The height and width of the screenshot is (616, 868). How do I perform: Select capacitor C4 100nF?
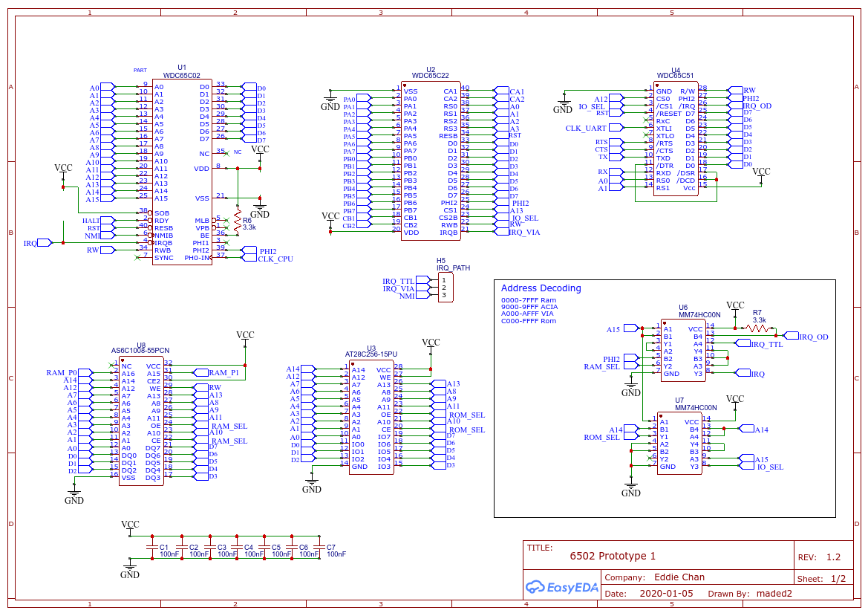click(x=237, y=548)
